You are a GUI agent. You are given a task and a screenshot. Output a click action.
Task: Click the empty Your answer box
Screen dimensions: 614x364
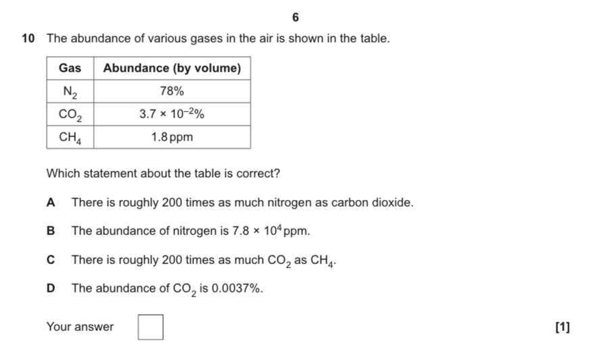tap(150, 328)
